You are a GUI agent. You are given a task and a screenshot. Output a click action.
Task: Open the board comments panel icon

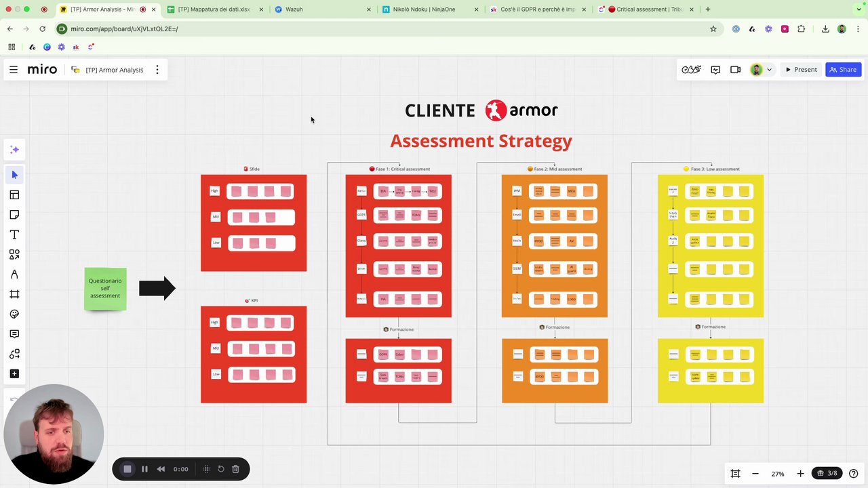pyautogui.click(x=715, y=70)
